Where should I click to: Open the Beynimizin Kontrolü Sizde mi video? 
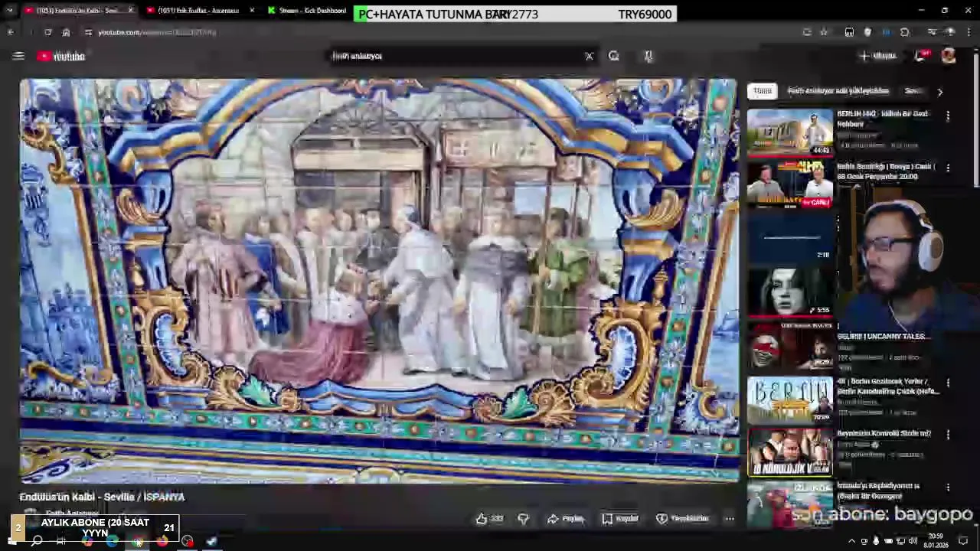click(790, 452)
